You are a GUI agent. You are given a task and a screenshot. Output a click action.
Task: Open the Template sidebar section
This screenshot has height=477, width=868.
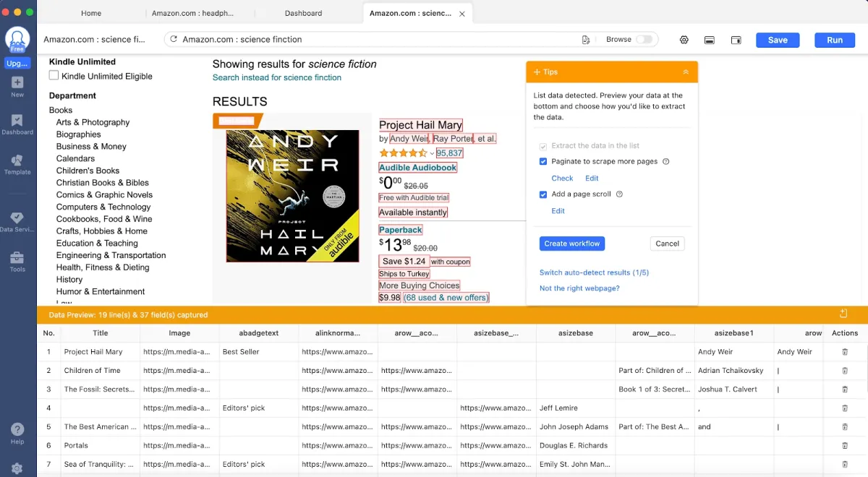pos(17,165)
